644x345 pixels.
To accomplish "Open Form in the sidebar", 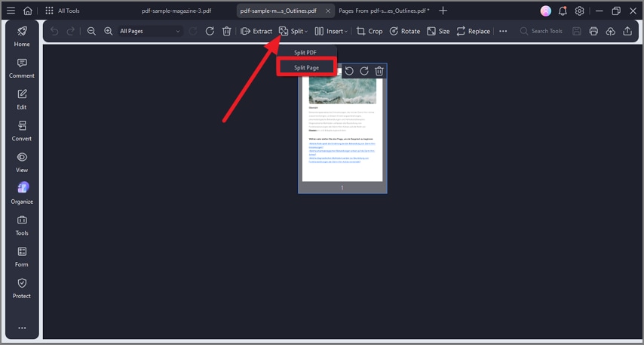I will pos(22,257).
